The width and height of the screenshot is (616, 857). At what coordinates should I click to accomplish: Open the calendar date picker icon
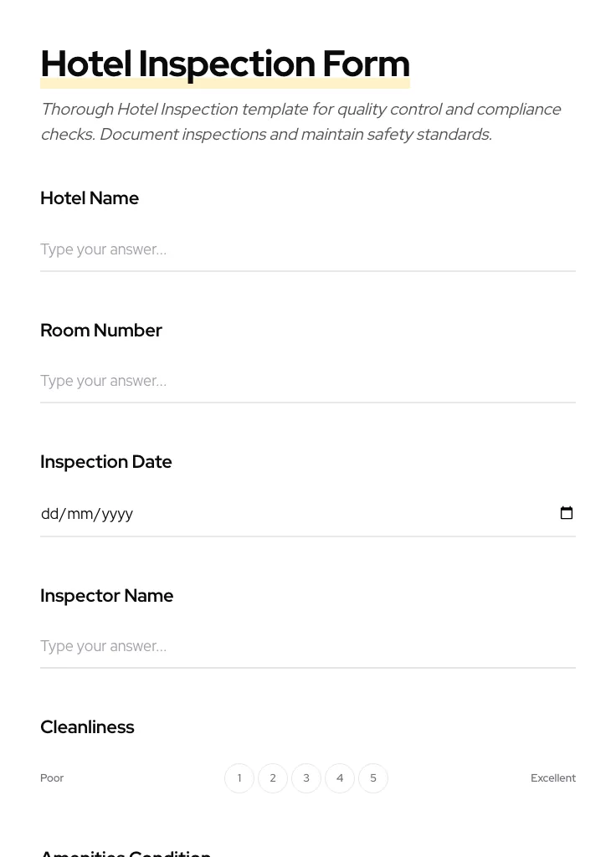coord(567,513)
